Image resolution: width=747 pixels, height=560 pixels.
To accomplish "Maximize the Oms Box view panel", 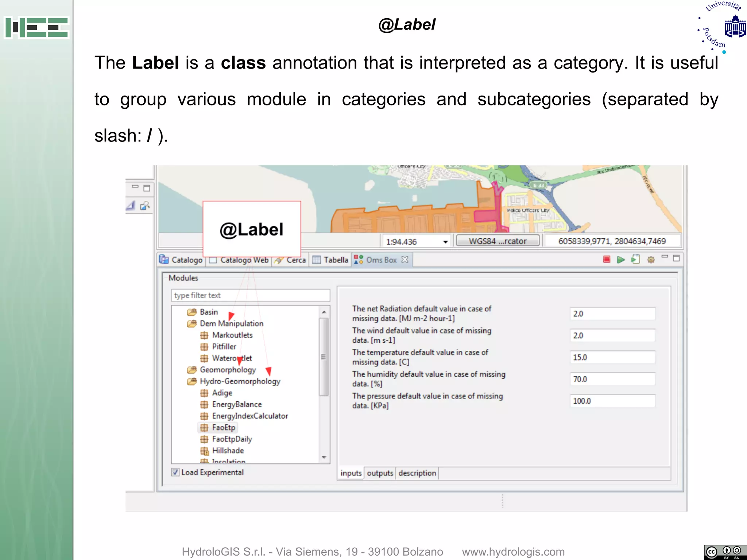I will coord(676,258).
